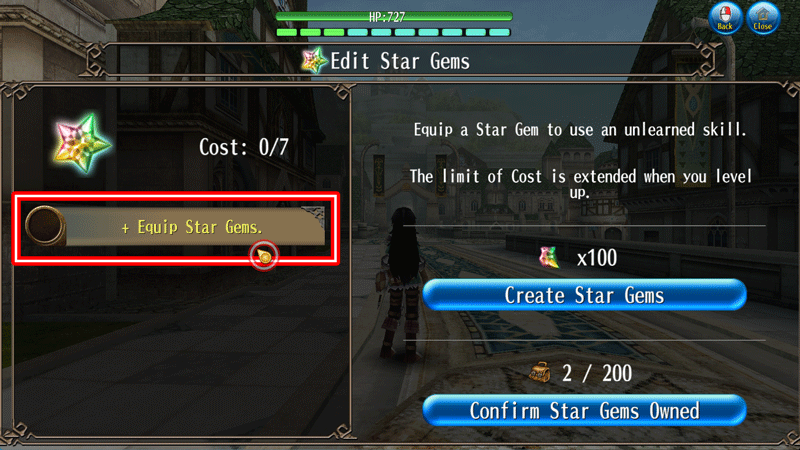
Task: Click the 'limit of Cost' hint text
Action: [581, 184]
